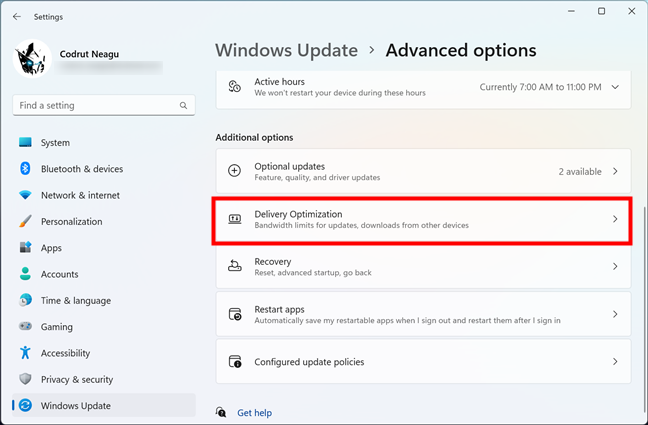Screen dimensions: 648x425
Task: Click Windows Update breadcrumb link
Action: click(286, 50)
